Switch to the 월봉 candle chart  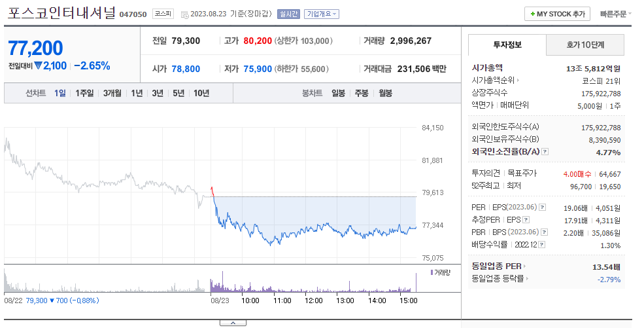click(385, 94)
